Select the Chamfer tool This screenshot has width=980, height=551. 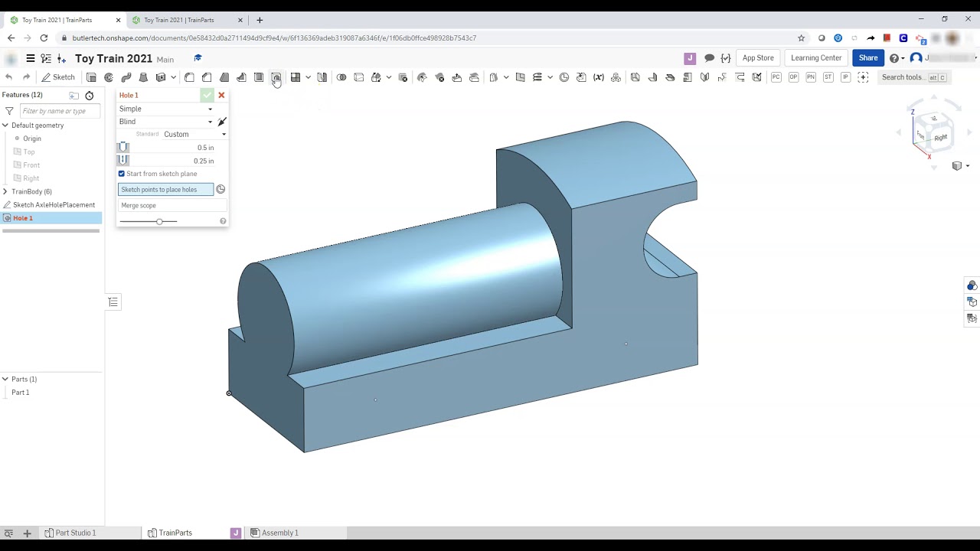click(x=207, y=77)
